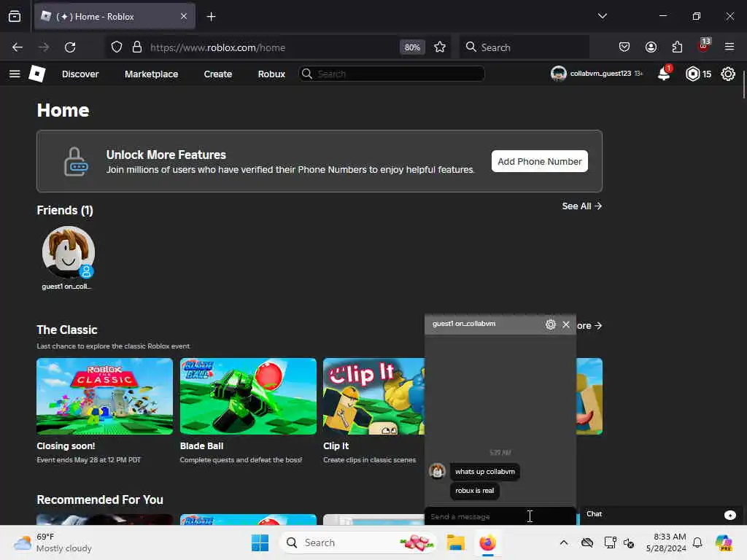The height and width of the screenshot is (560, 747).
Task: Reload the page with refresh button
Action: pos(70,47)
